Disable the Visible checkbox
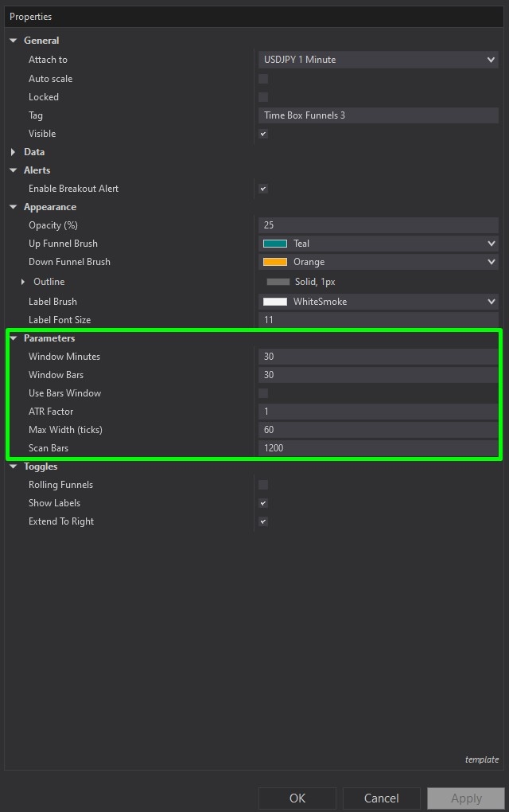 pos(263,134)
